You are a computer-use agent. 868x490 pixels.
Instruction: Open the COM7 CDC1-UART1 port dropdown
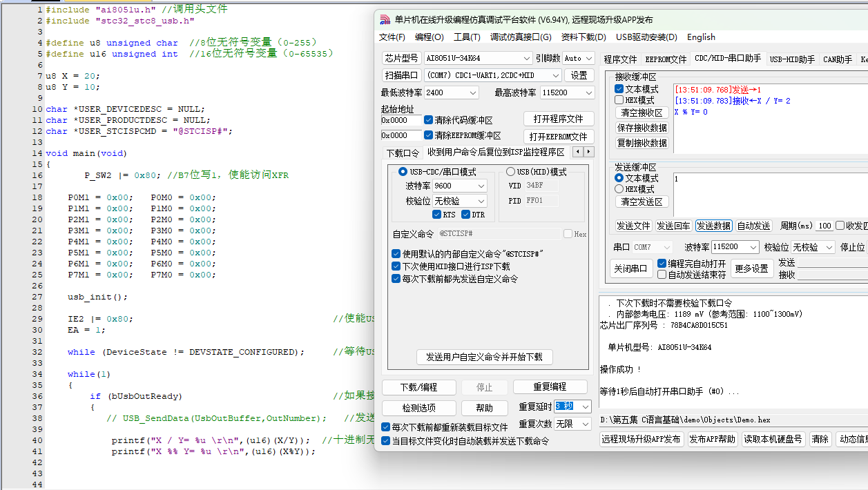coord(492,75)
